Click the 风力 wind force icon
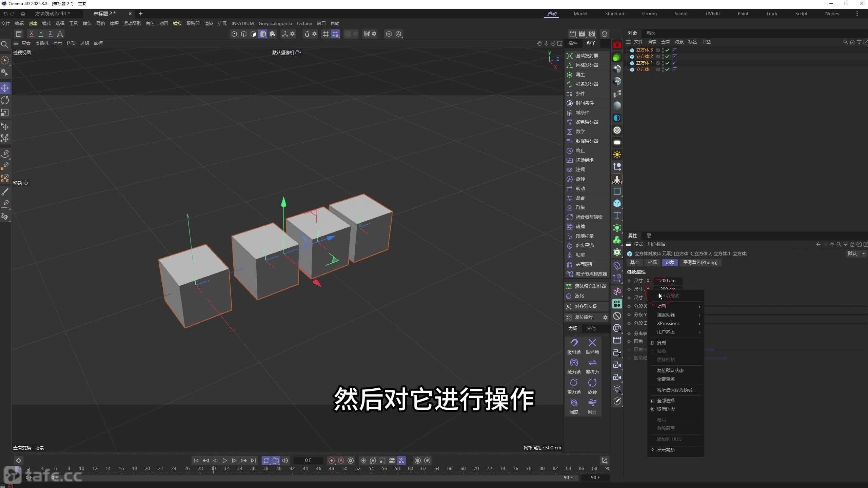 click(x=592, y=403)
